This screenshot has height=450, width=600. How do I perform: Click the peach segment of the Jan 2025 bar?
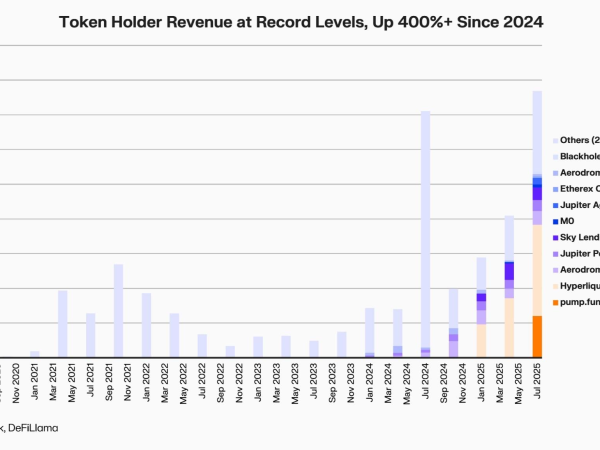click(481, 341)
